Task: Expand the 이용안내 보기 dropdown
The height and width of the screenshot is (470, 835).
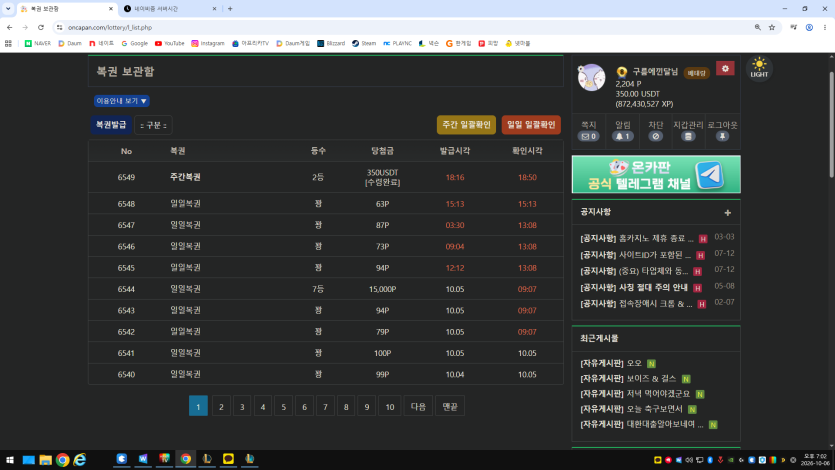Action: coord(121,101)
